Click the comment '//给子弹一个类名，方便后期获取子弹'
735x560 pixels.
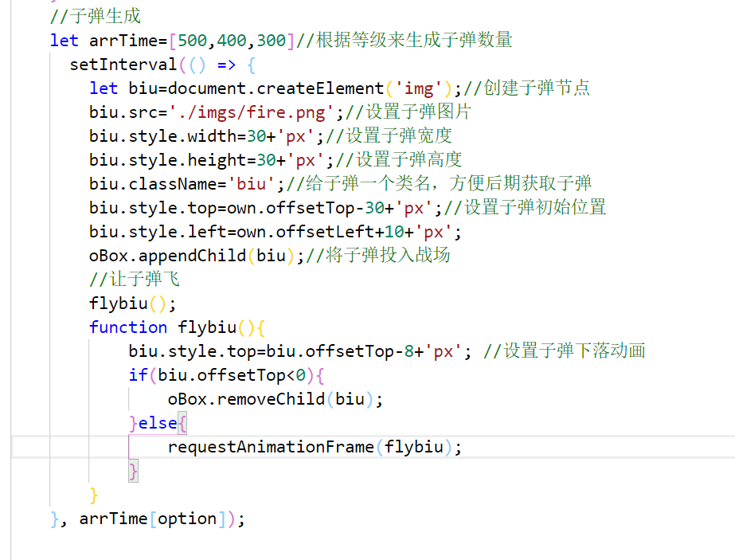[x=439, y=183]
